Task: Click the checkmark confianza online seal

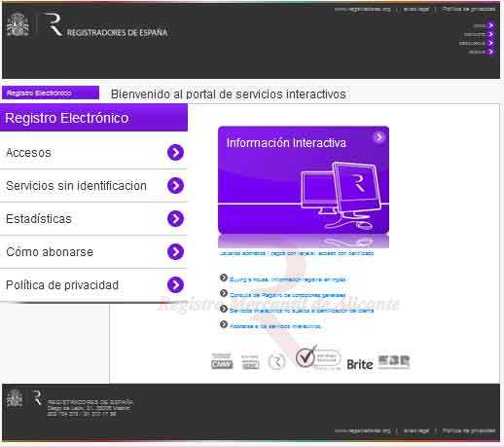Action: (318, 357)
